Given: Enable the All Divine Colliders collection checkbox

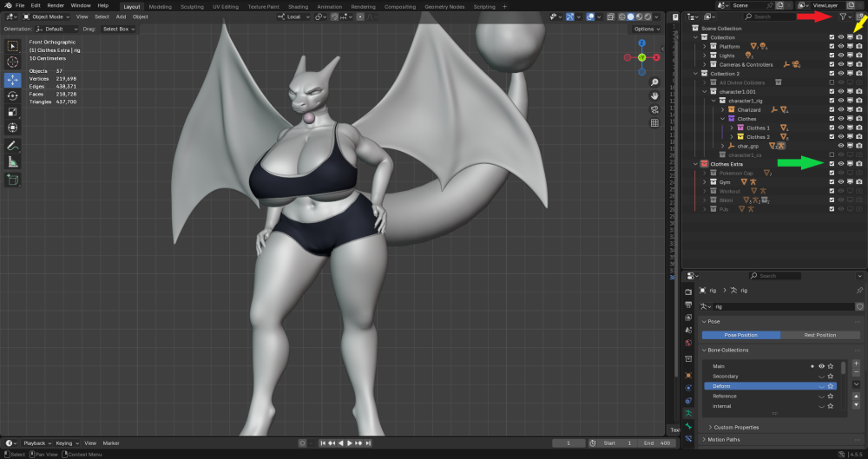Looking at the screenshot, I should (832, 82).
